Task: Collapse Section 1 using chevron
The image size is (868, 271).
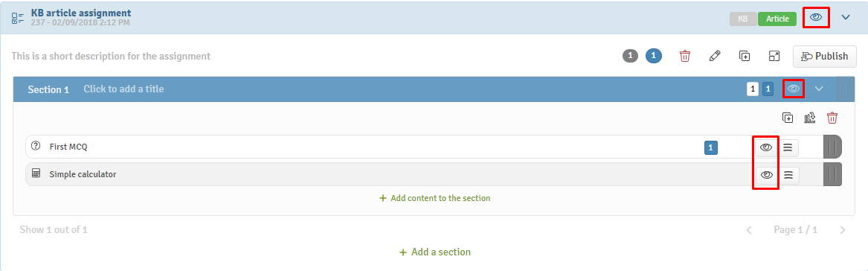Action: (819, 89)
